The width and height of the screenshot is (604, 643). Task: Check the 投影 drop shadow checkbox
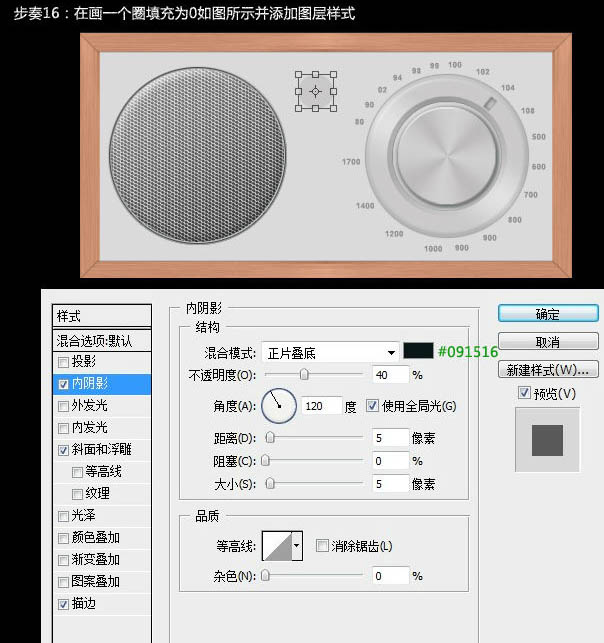[x=63, y=362]
